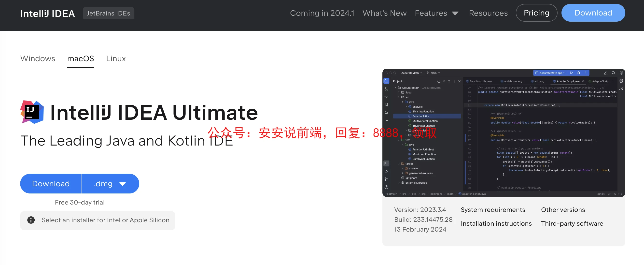Click Search Everywhere magnifier in IDE title bar
644x265 pixels.
point(613,73)
